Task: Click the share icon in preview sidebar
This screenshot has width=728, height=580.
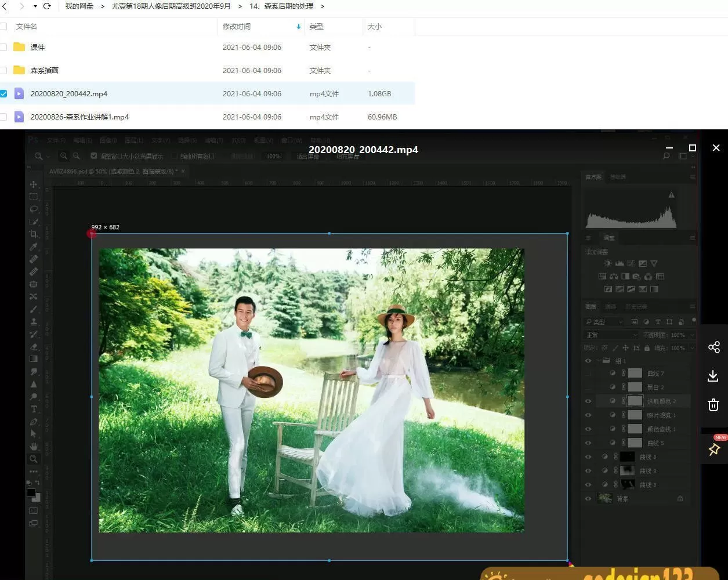Action: coord(713,347)
